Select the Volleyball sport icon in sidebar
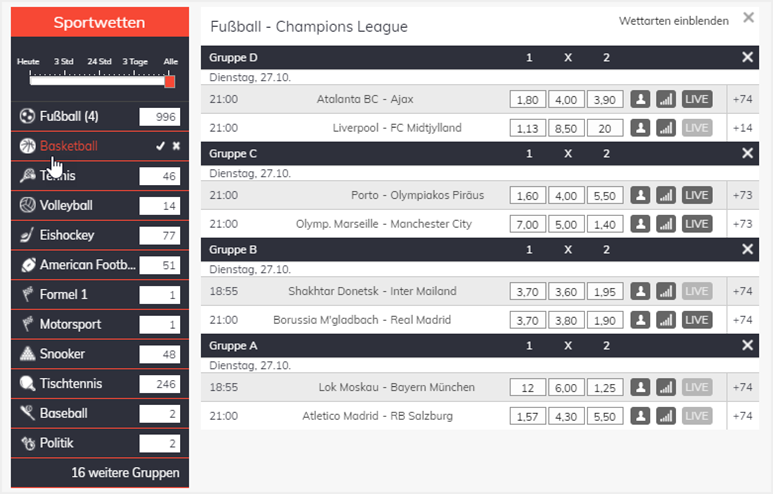This screenshot has height=494, width=773. coord(27,205)
